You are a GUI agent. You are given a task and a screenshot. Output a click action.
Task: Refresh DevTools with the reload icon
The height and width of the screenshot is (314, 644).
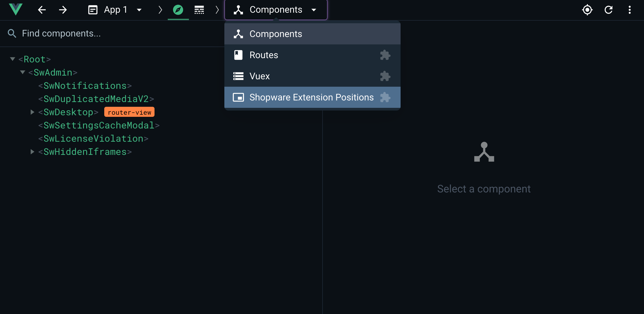click(608, 10)
